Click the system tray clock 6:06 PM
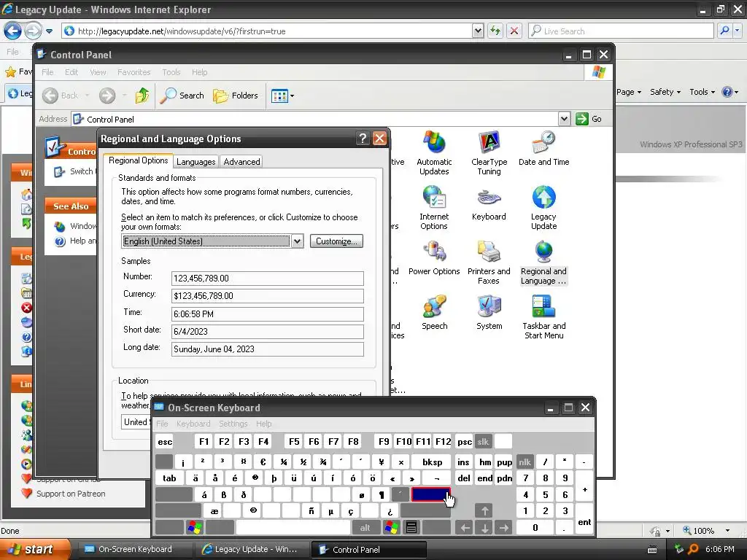The height and width of the screenshot is (560, 747). pyautogui.click(x=719, y=550)
